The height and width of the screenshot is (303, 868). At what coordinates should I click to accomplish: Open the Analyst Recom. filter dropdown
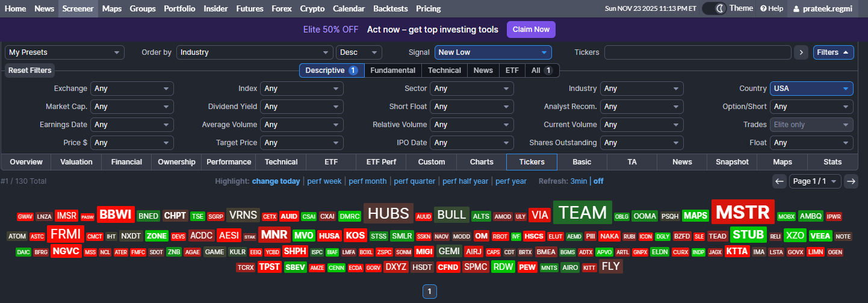[642, 107]
